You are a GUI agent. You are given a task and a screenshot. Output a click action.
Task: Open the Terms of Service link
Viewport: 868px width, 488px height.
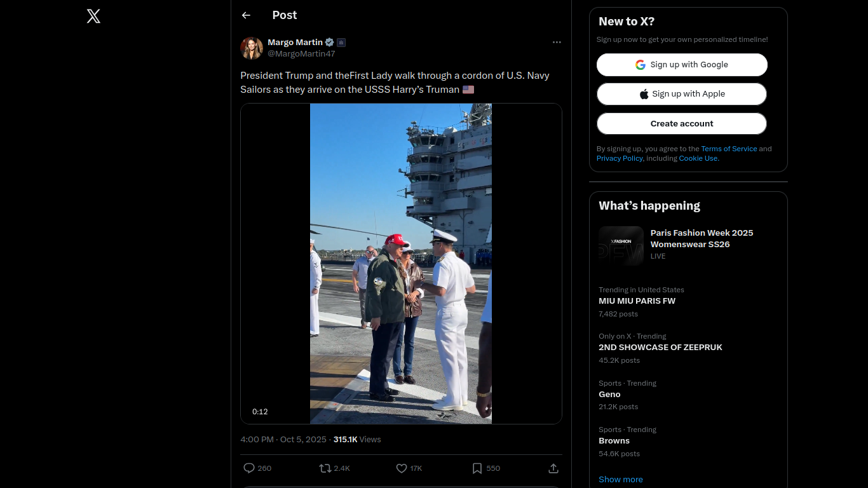(x=729, y=149)
